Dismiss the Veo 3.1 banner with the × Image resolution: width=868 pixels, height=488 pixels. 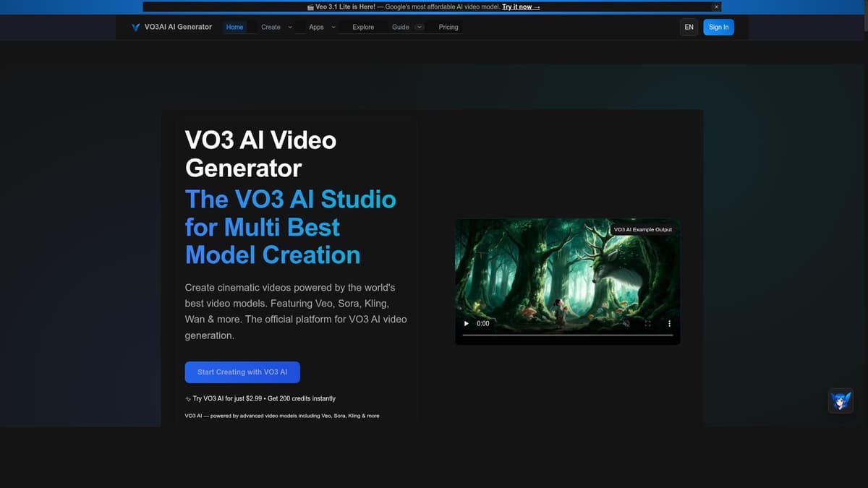[x=716, y=7]
